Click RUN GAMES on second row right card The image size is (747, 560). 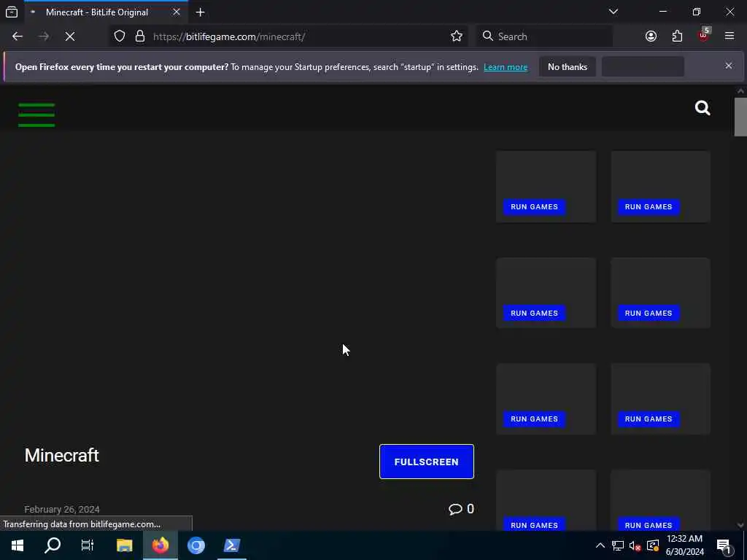[x=649, y=313]
